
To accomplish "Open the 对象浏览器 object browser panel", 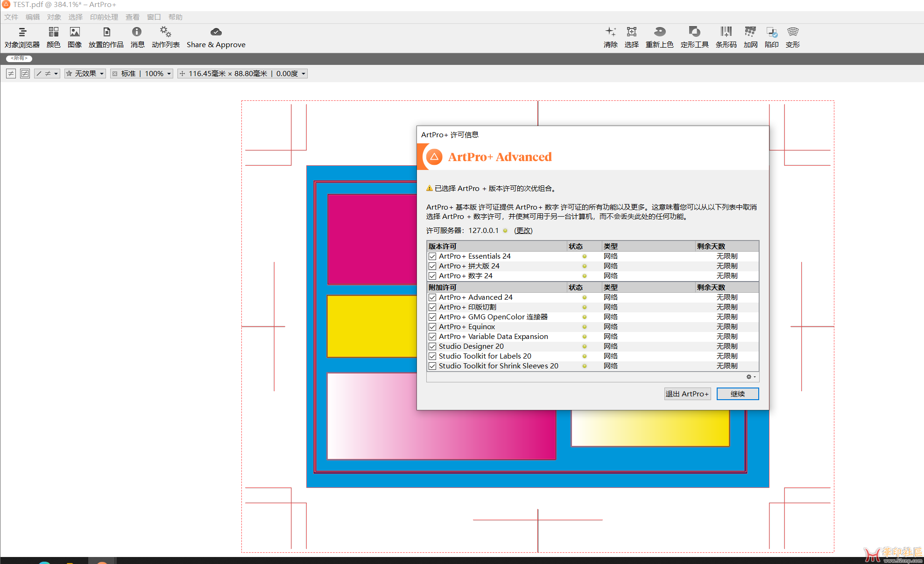I will click(22, 37).
